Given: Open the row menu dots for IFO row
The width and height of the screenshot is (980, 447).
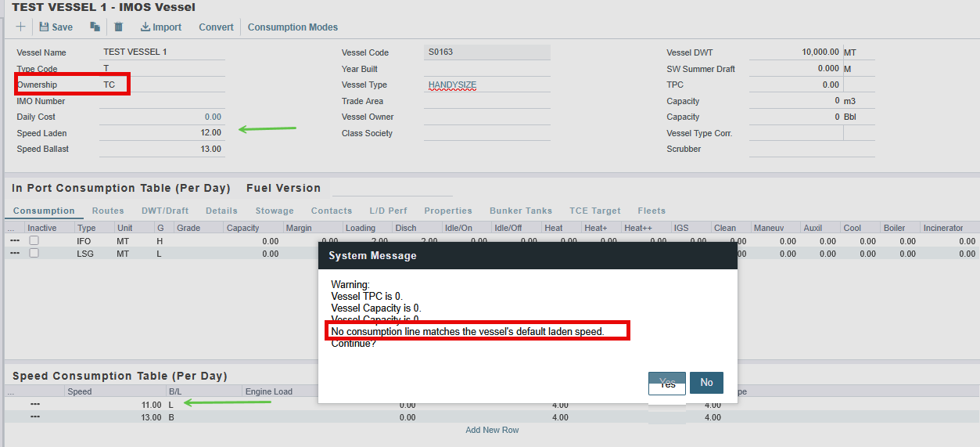Looking at the screenshot, I should coord(15,241).
